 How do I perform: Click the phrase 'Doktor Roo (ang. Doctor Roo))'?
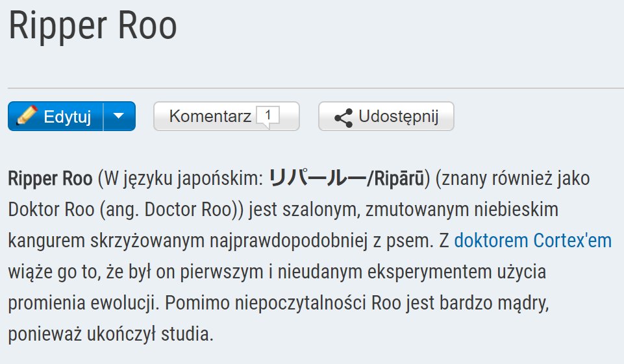pyautogui.click(x=126, y=210)
